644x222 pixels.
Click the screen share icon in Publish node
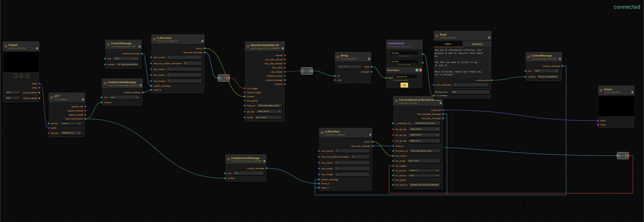tap(27, 76)
